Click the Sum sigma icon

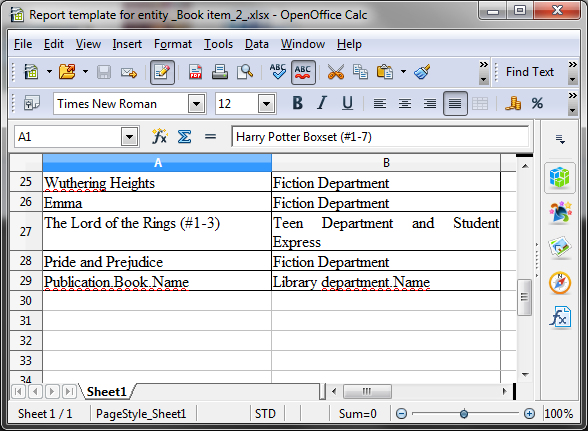184,137
